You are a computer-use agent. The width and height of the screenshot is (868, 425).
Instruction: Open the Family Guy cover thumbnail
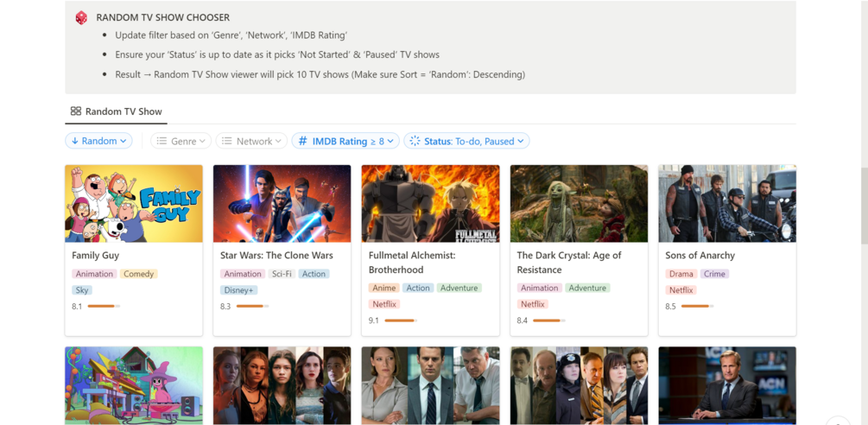pyautogui.click(x=134, y=203)
